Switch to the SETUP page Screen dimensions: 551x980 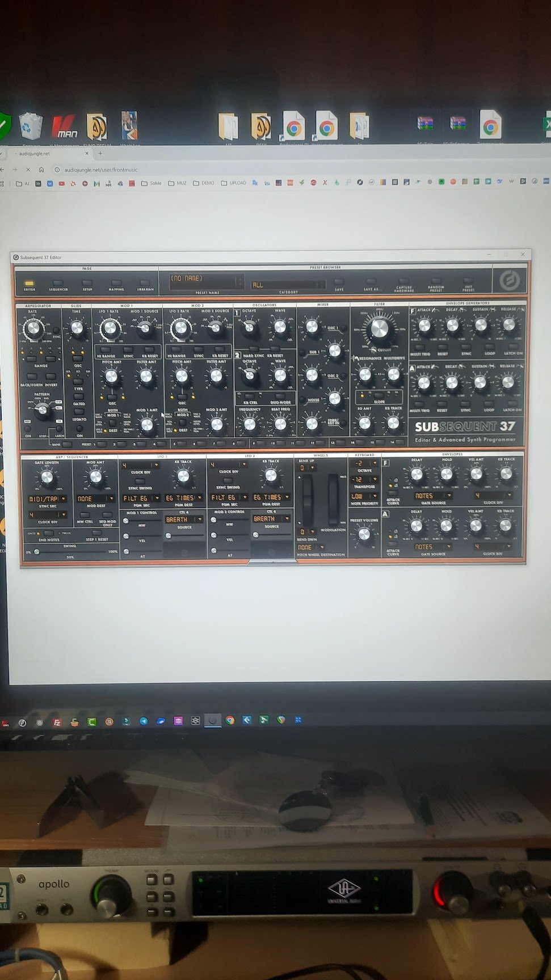[x=87, y=283]
